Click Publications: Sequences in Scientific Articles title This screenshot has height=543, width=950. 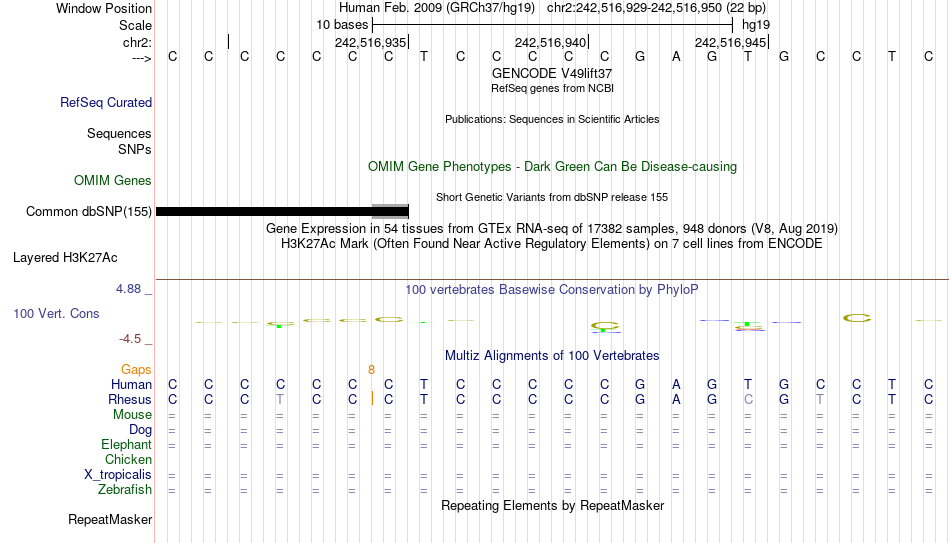552,119
